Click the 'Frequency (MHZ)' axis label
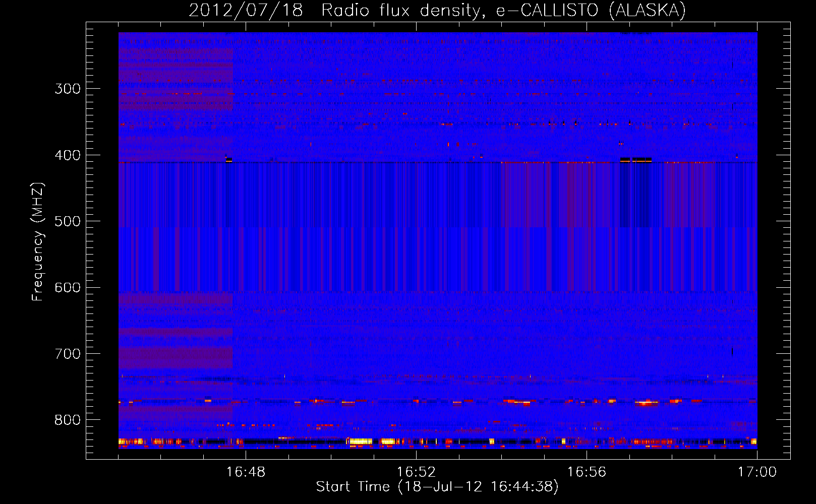 click(x=38, y=241)
